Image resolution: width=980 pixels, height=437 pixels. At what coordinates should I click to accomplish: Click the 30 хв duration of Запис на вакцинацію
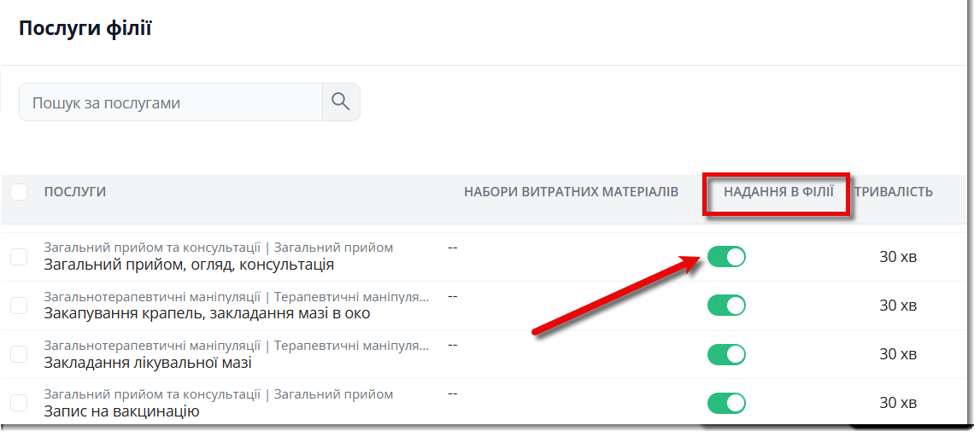pos(898,403)
